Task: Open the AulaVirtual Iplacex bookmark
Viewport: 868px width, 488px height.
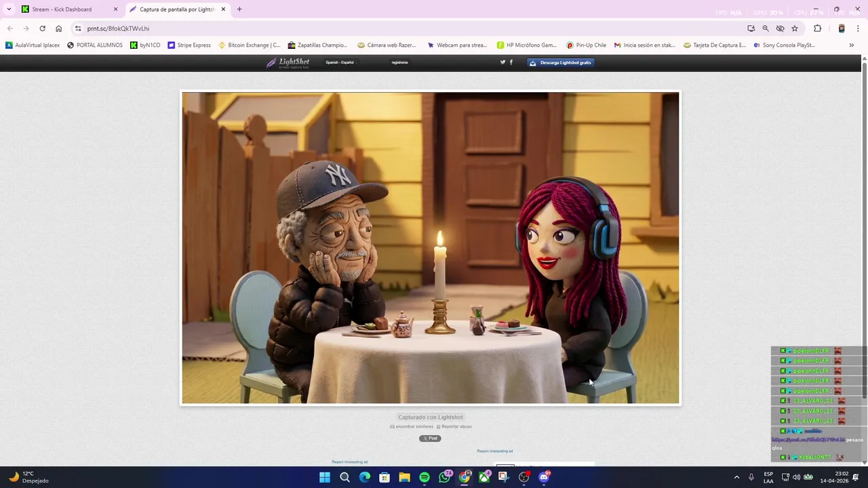Action: 33,45
